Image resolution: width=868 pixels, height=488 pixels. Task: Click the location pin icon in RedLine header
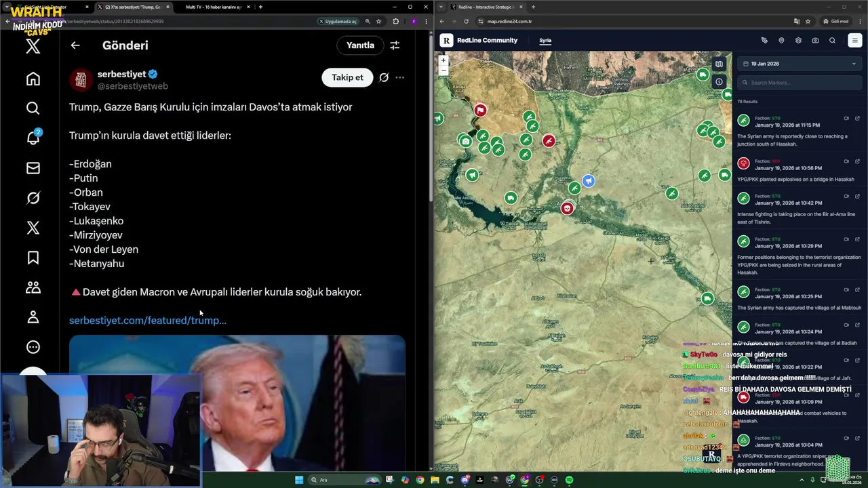click(x=781, y=41)
